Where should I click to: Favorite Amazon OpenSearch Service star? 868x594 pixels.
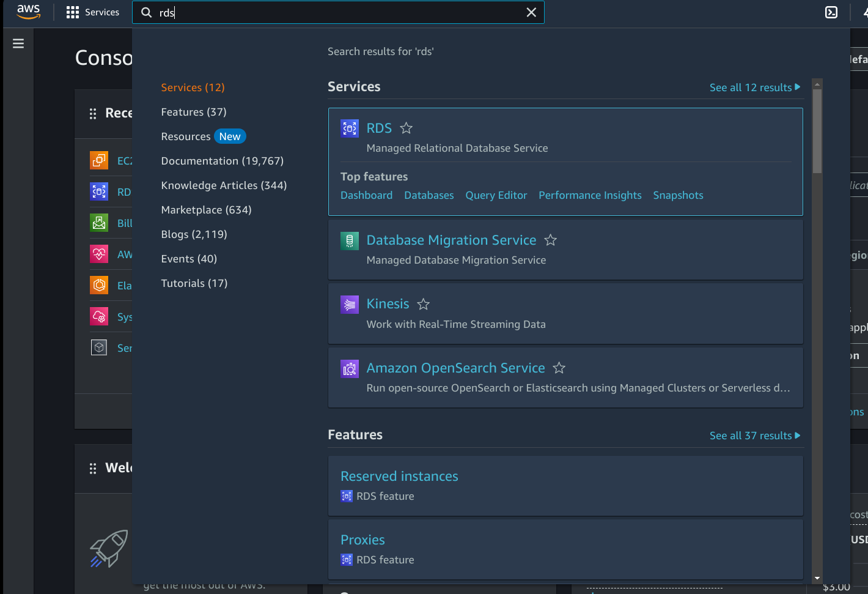[x=559, y=368]
